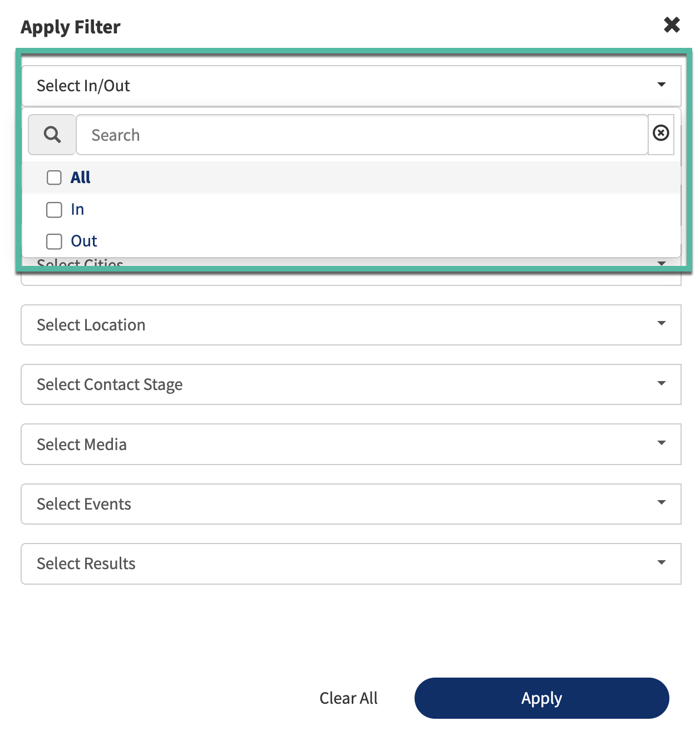700x731 pixels.
Task: Collapse Select In/Out via its caret arrow
Action: (x=661, y=85)
